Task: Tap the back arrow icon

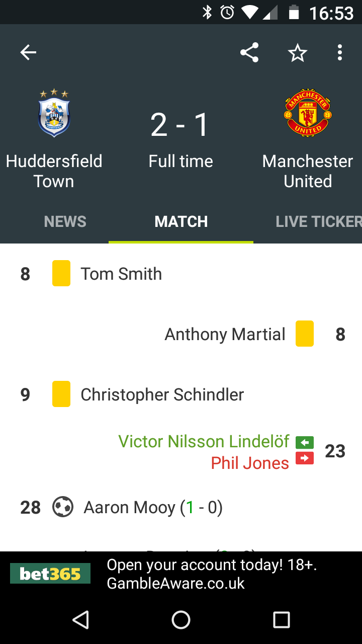Action: pyautogui.click(x=28, y=52)
